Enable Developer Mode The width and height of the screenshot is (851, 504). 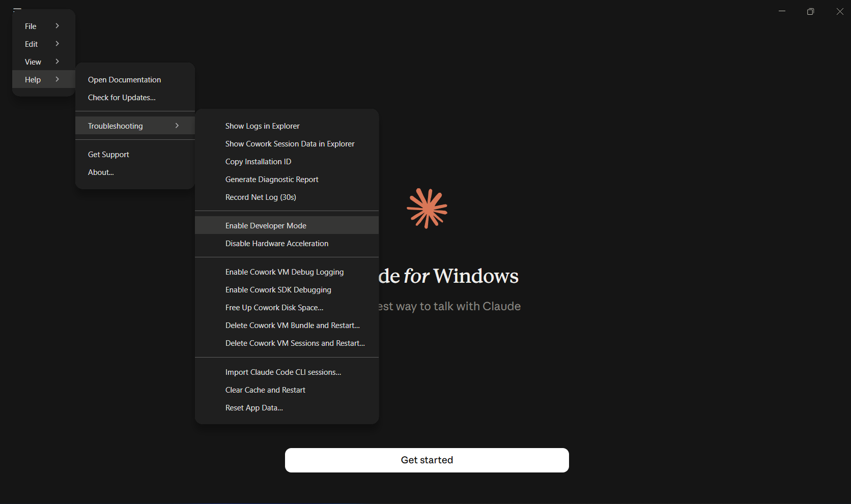(x=287, y=225)
